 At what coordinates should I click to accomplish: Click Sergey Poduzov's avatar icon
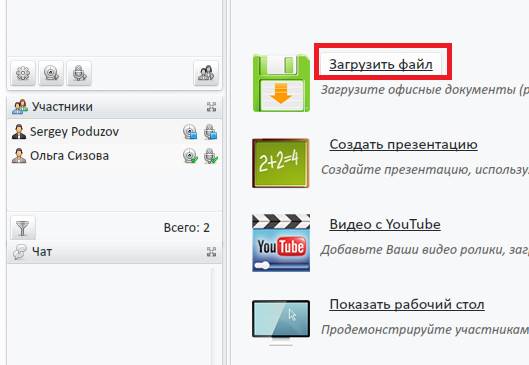[19, 132]
